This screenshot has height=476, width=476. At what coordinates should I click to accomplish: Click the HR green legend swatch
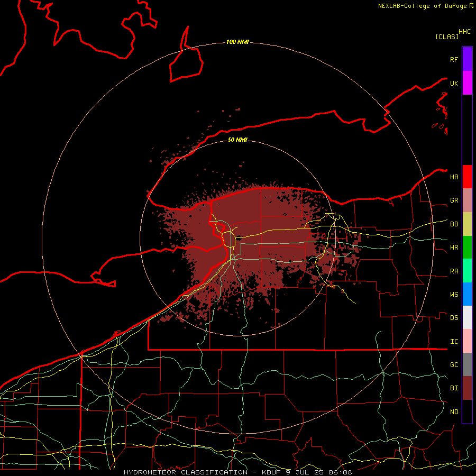(467, 248)
